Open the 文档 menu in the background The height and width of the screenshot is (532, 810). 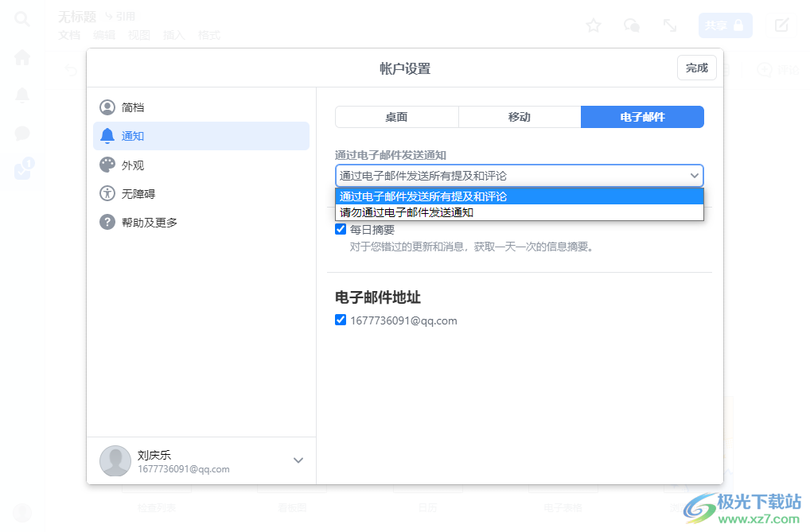coord(69,35)
